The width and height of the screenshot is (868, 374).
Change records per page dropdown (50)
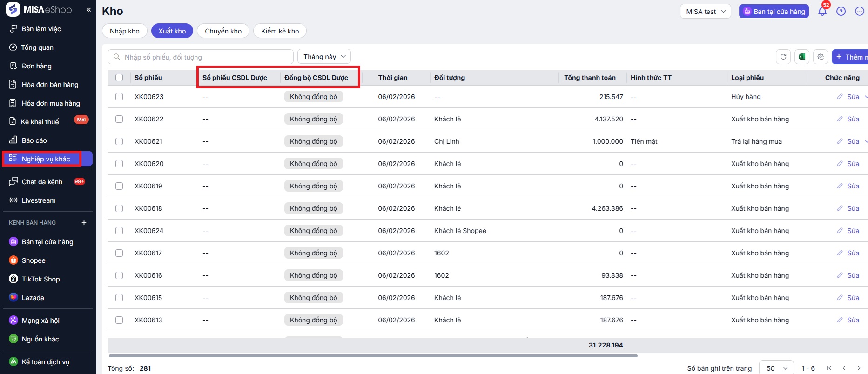pos(776,368)
